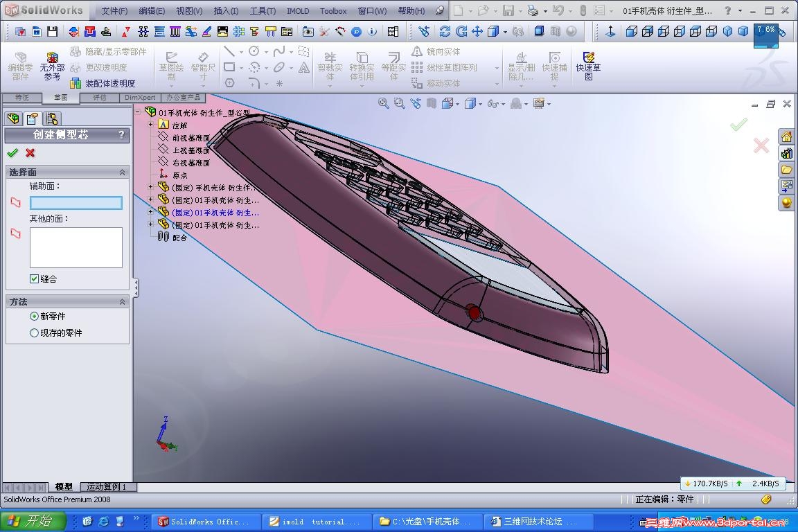
Task: Open ConfigurationManager tab icon
Action: [51, 118]
